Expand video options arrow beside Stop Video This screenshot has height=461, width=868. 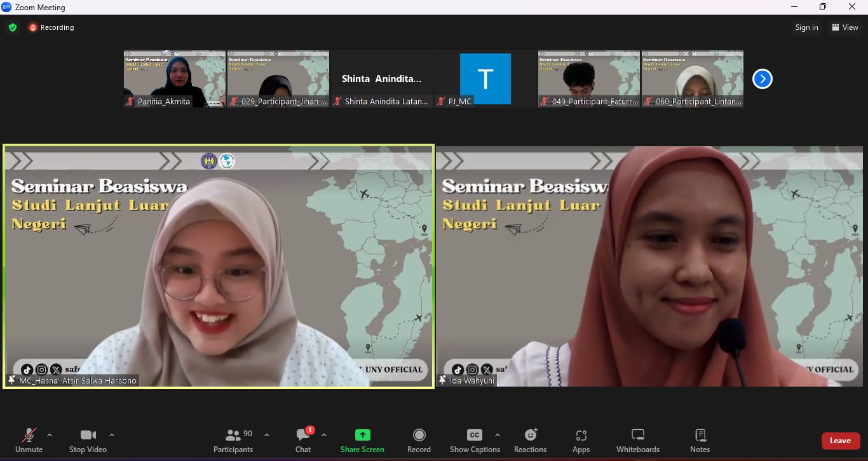[112, 435]
